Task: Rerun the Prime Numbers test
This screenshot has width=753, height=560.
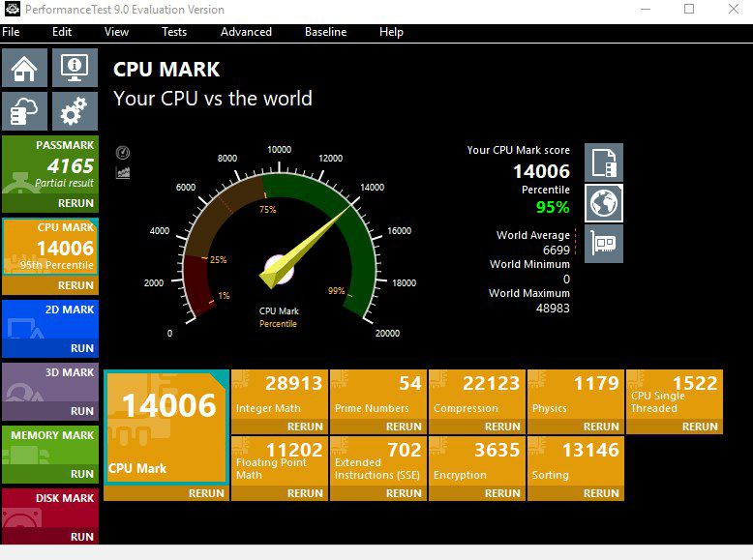Action: click(404, 427)
